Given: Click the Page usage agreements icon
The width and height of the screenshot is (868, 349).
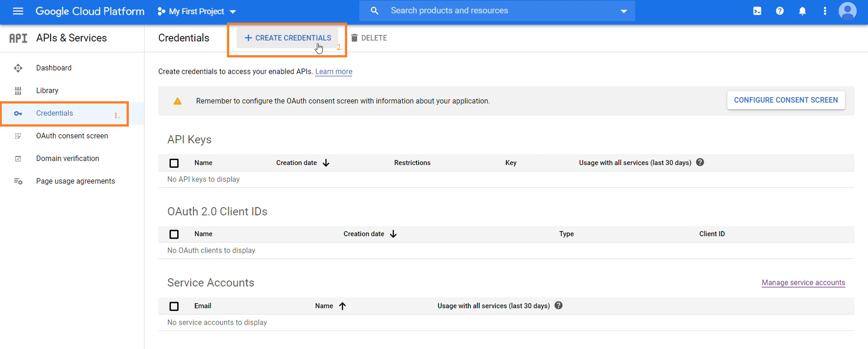Looking at the screenshot, I should [18, 181].
